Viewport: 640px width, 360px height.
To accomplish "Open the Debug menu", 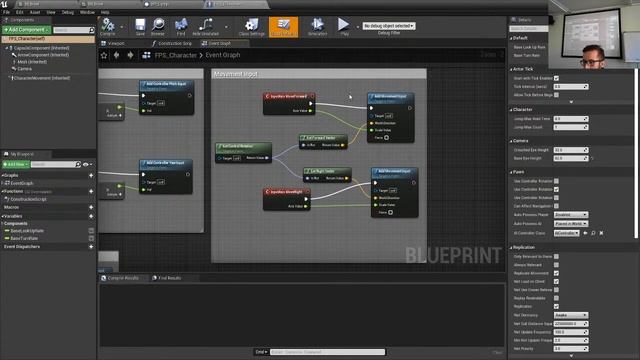I will point(68,12).
